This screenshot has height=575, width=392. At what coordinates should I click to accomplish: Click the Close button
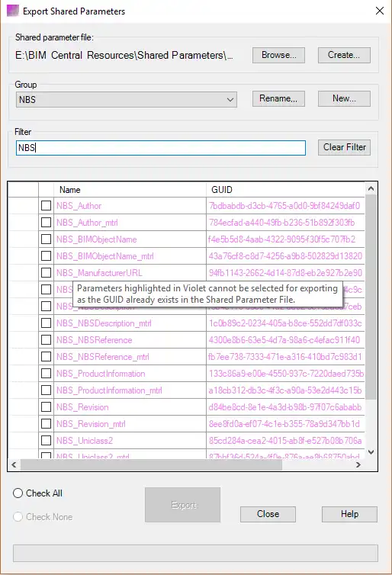pyautogui.click(x=268, y=514)
